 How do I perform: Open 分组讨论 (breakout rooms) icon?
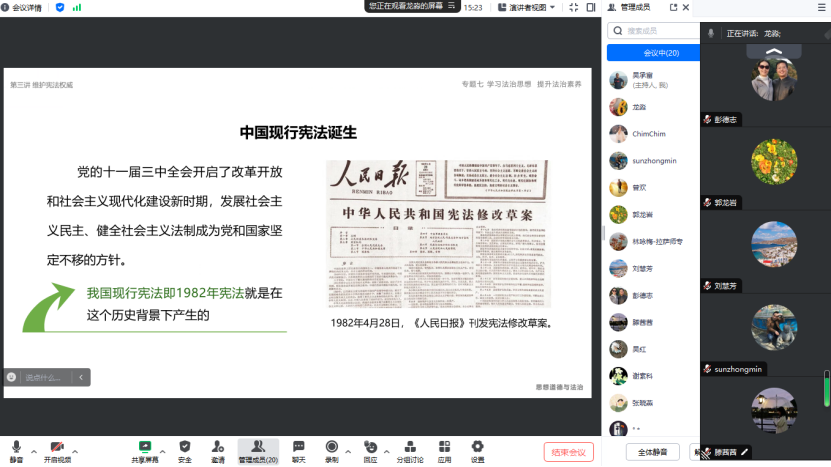pos(409,448)
